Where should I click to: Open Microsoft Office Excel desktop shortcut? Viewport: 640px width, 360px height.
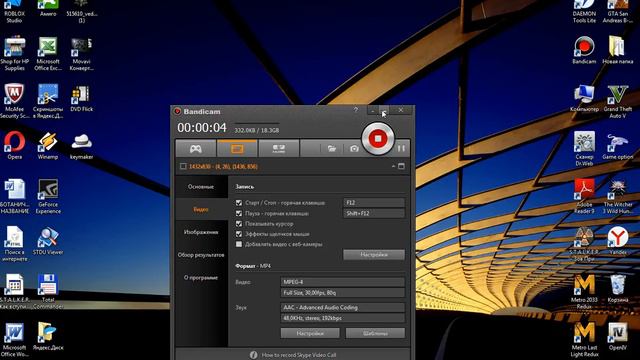point(48,53)
